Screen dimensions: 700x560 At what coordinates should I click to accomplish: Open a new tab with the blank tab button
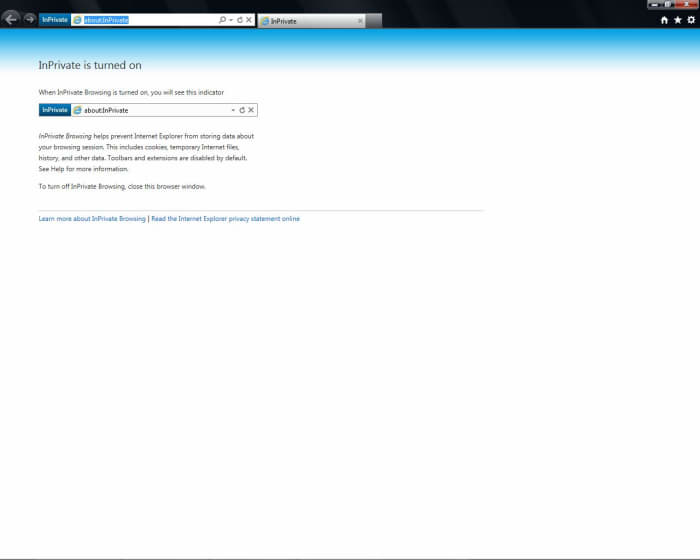point(374,21)
